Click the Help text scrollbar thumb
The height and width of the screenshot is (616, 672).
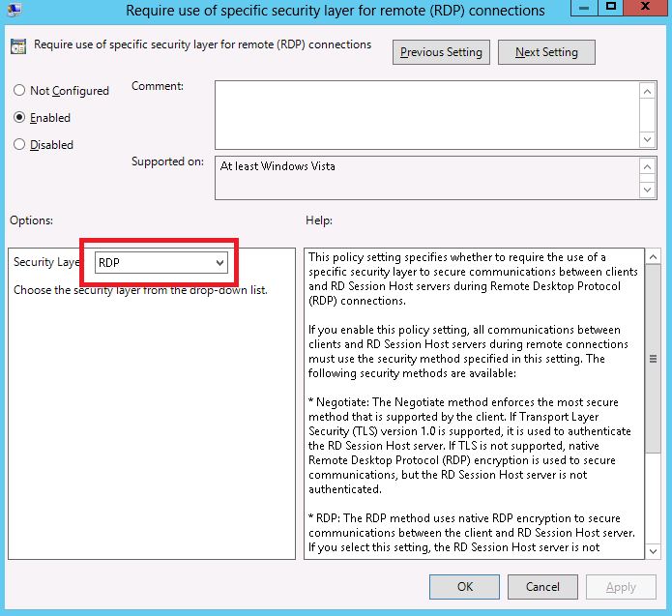click(653, 360)
